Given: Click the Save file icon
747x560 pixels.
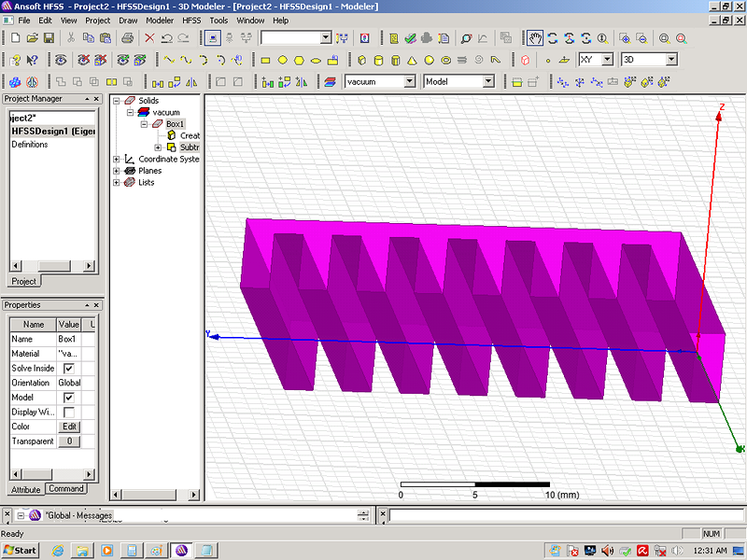Looking at the screenshot, I should pos(48,38).
